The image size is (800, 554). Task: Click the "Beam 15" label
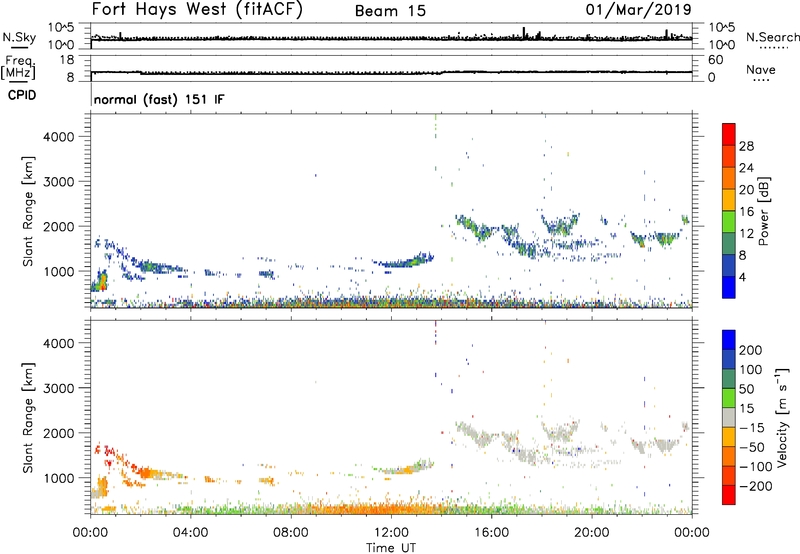coord(390,11)
